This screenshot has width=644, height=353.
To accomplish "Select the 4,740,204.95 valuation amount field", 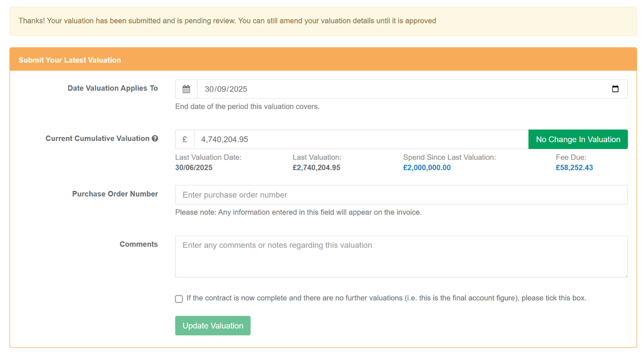I will [361, 140].
